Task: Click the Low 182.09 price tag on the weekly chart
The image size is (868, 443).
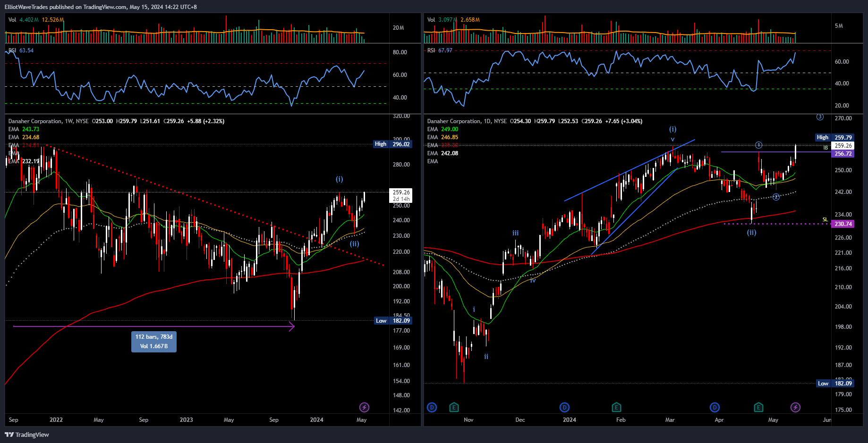Action: click(x=392, y=321)
